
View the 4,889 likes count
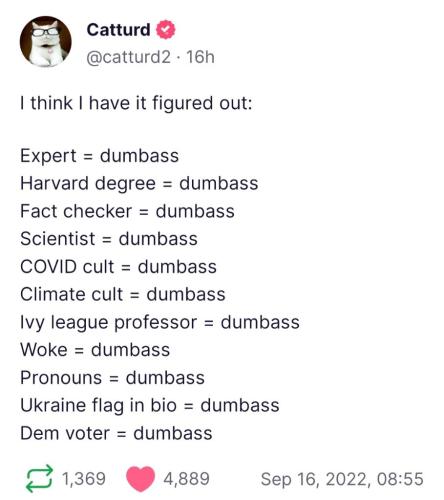click(186, 479)
